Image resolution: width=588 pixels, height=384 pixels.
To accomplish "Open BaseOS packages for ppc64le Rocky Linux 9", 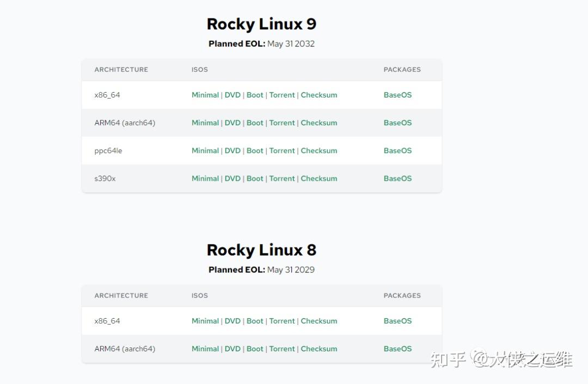I will coord(397,150).
